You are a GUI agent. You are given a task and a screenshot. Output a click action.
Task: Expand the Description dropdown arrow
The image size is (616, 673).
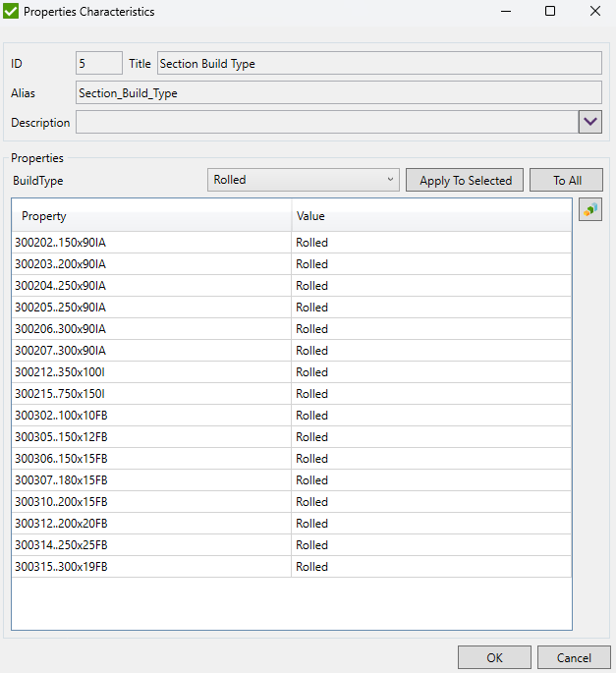(x=589, y=123)
